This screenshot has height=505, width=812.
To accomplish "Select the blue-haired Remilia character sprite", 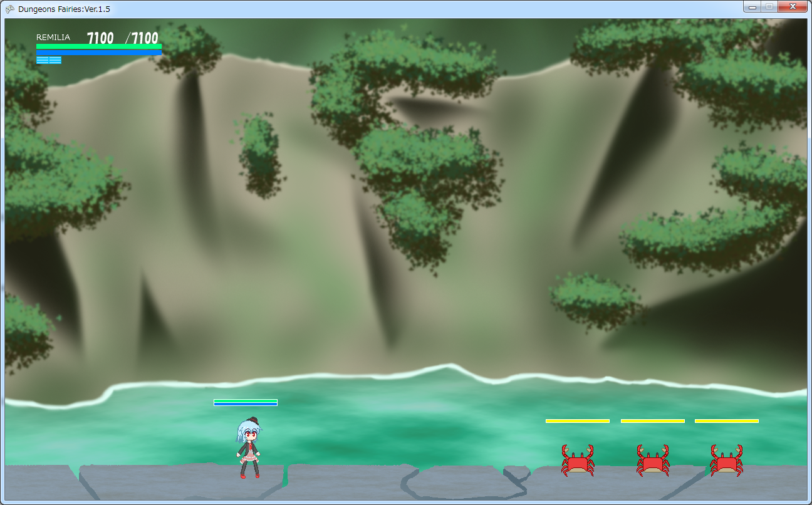I will [x=249, y=448].
